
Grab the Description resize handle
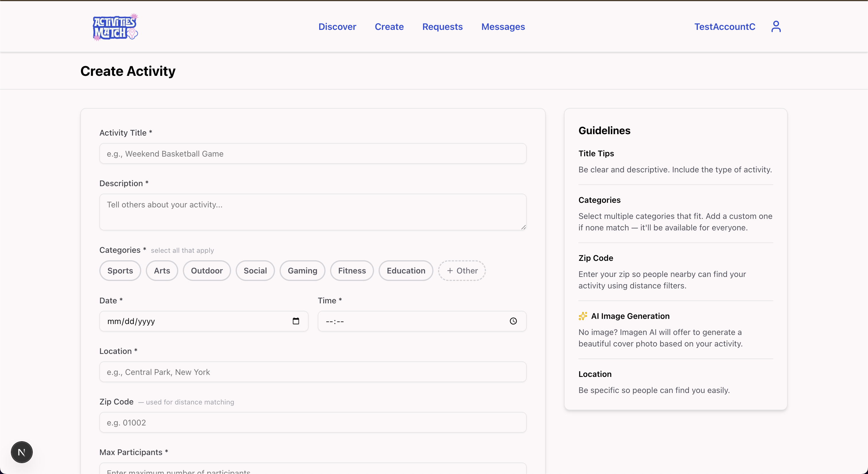click(x=523, y=228)
